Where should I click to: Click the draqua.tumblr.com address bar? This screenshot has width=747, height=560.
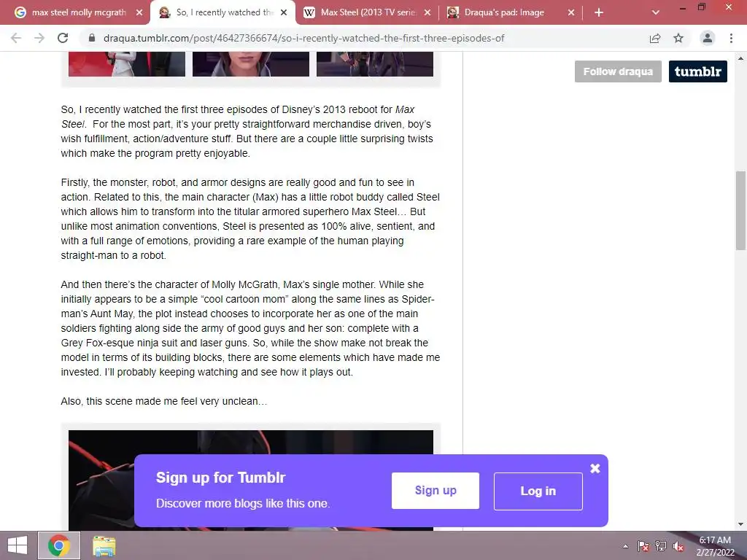coord(303,38)
